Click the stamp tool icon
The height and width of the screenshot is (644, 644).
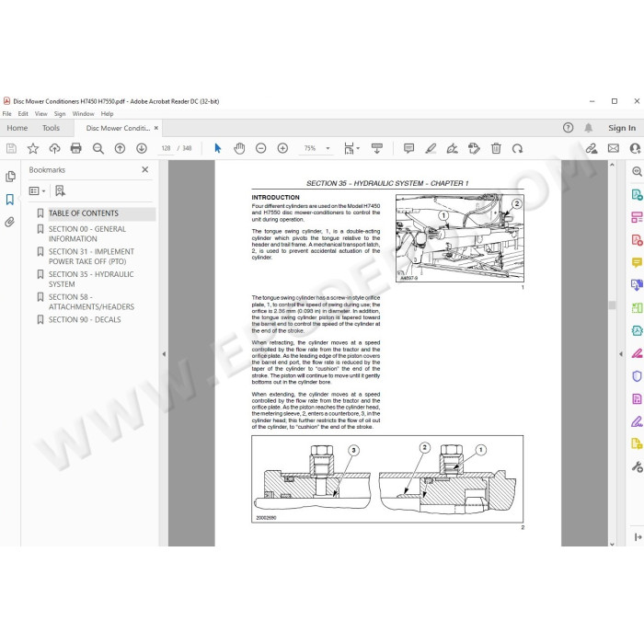[x=474, y=148]
